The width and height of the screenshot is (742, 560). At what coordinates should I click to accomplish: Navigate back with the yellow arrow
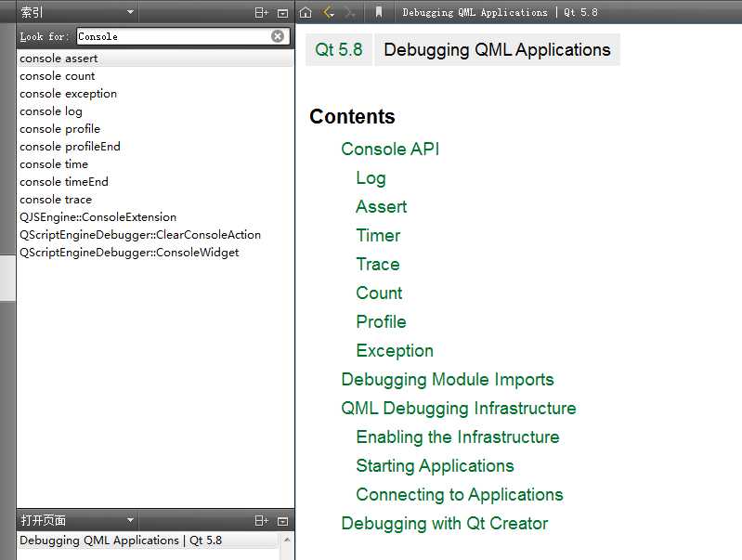(x=327, y=12)
